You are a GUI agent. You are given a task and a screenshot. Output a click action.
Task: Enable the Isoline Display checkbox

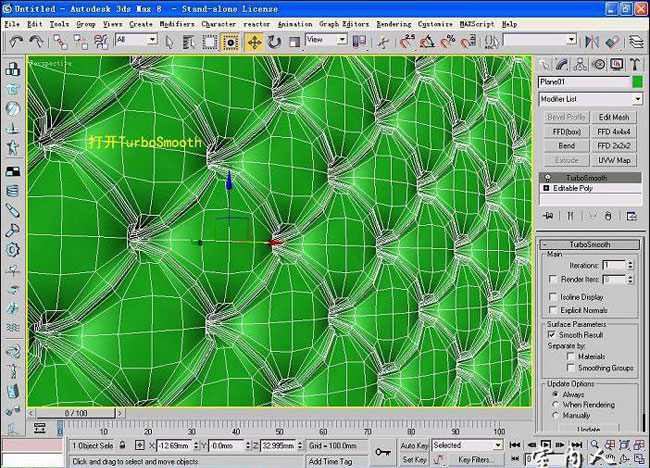point(553,297)
